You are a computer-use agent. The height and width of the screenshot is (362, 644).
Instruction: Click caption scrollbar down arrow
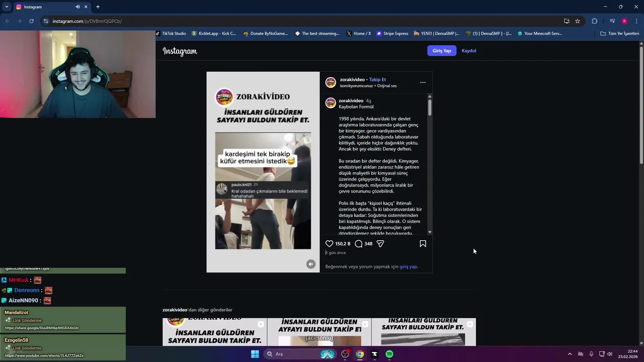click(430, 232)
